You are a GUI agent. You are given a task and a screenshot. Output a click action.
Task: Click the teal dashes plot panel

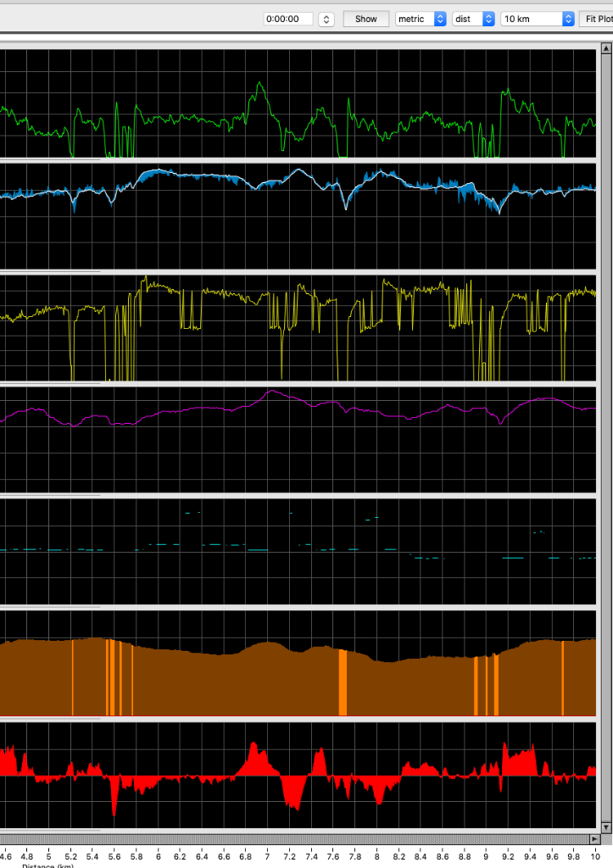pyautogui.click(x=298, y=551)
